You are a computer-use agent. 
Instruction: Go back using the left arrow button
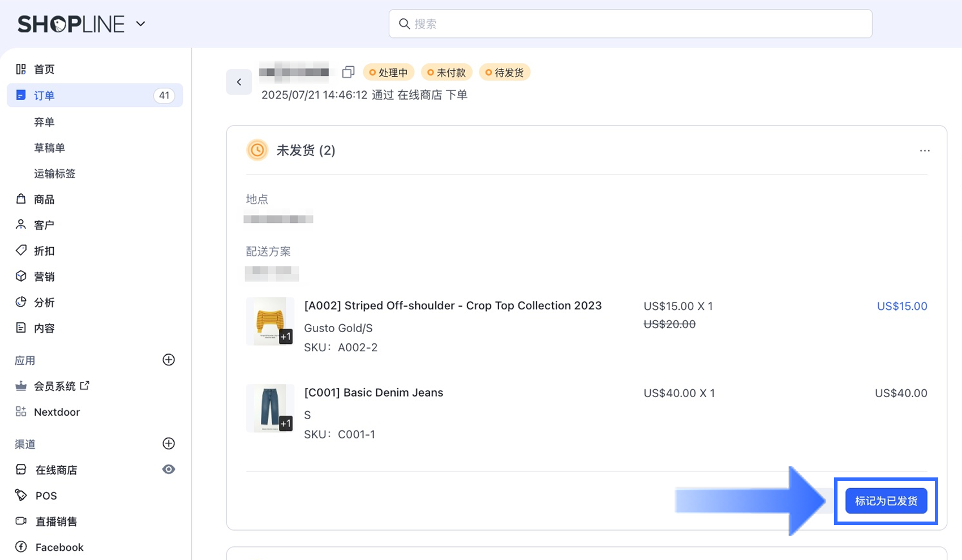[x=239, y=82]
